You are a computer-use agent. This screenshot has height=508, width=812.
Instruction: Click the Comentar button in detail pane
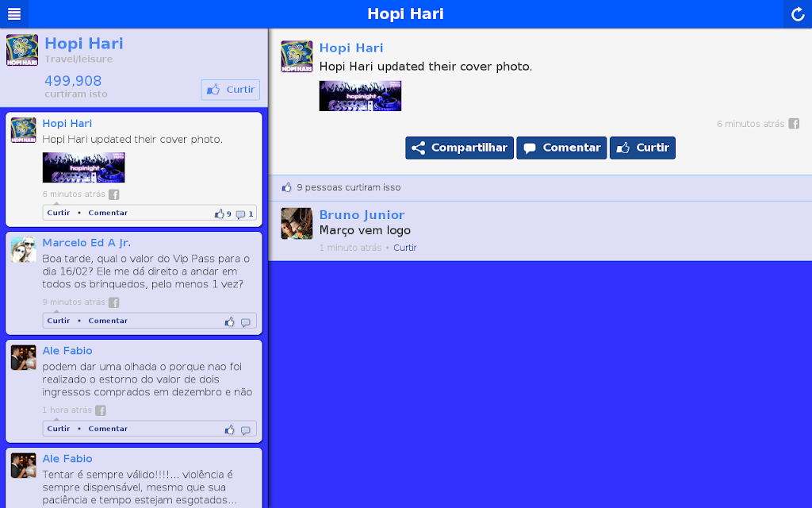click(561, 148)
